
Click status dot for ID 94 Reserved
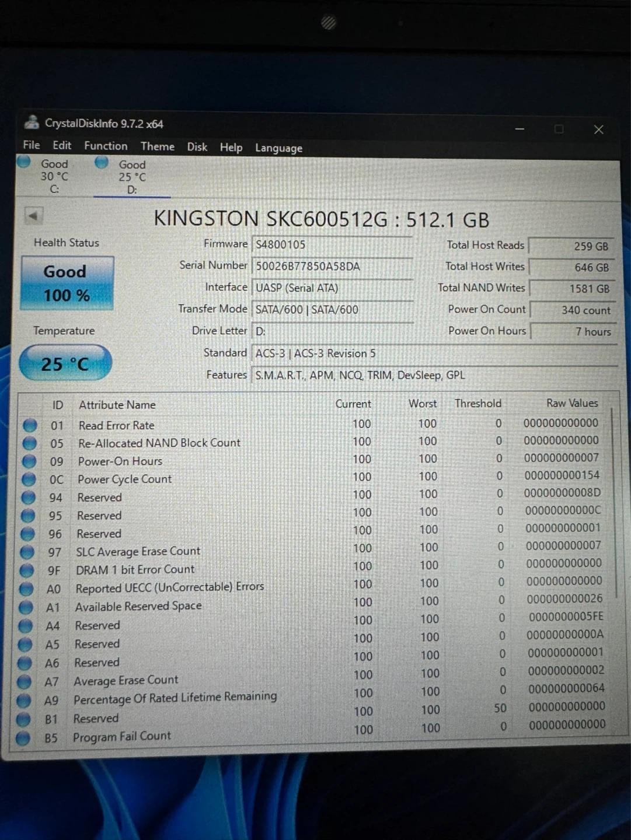click(x=28, y=498)
